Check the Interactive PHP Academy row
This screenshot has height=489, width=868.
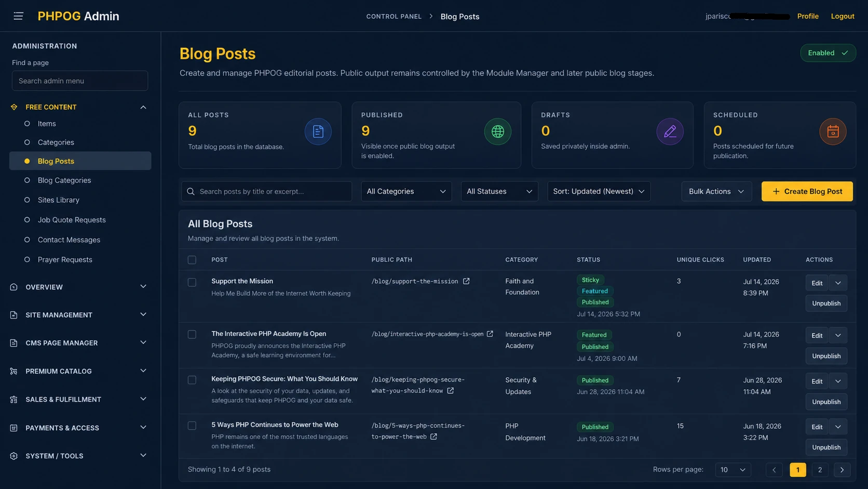(192, 334)
